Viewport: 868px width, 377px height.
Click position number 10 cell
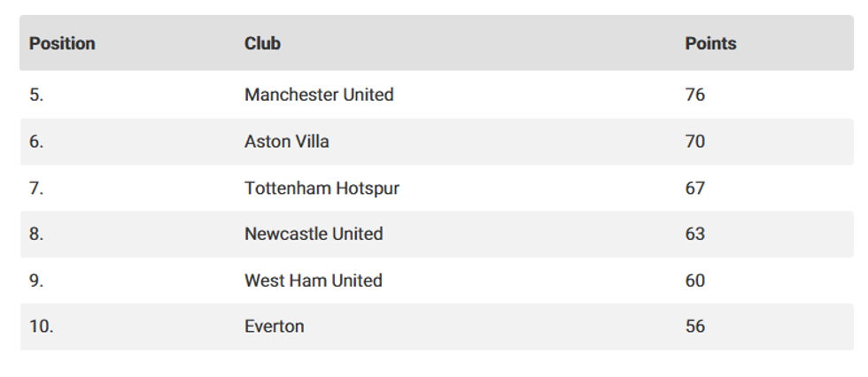click(x=41, y=327)
